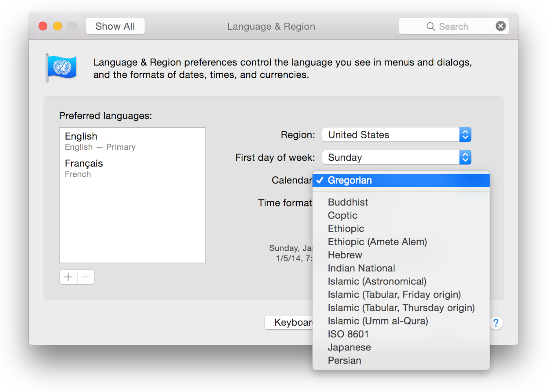
Task: Select the ISO 8601 calendar option
Action: (348, 334)
